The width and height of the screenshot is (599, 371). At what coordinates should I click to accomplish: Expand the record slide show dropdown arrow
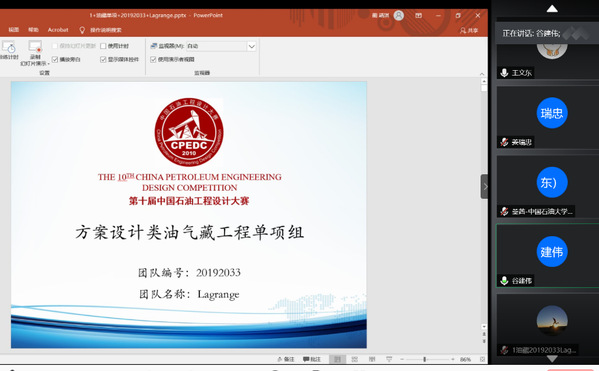point(48,64)
